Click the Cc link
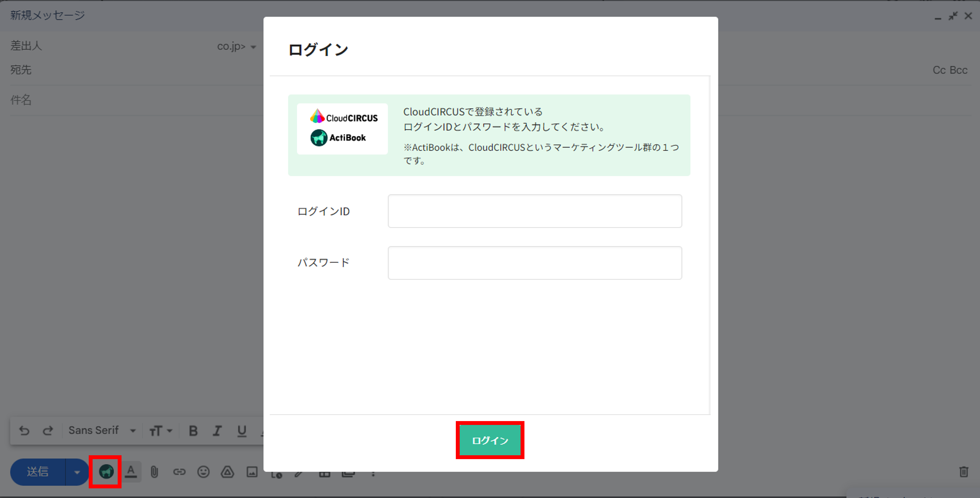980x498 pixels. point(939,70)
